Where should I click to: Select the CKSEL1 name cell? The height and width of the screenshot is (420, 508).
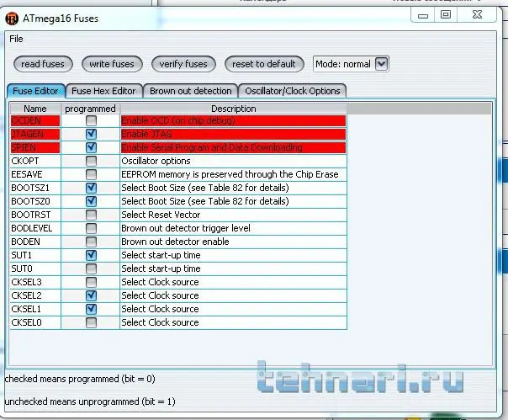(35, 309)
